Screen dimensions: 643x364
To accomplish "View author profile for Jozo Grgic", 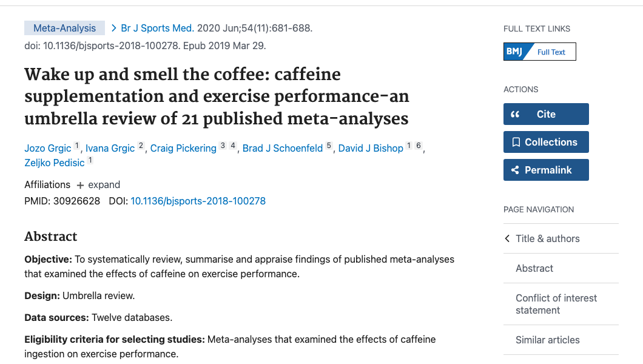I will (x=47, y=147).
